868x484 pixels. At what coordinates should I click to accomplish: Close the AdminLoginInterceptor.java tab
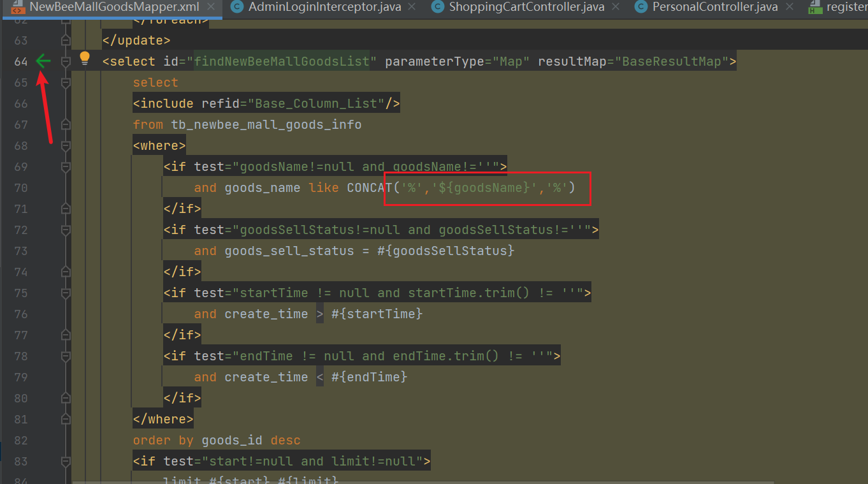(412, 8)
